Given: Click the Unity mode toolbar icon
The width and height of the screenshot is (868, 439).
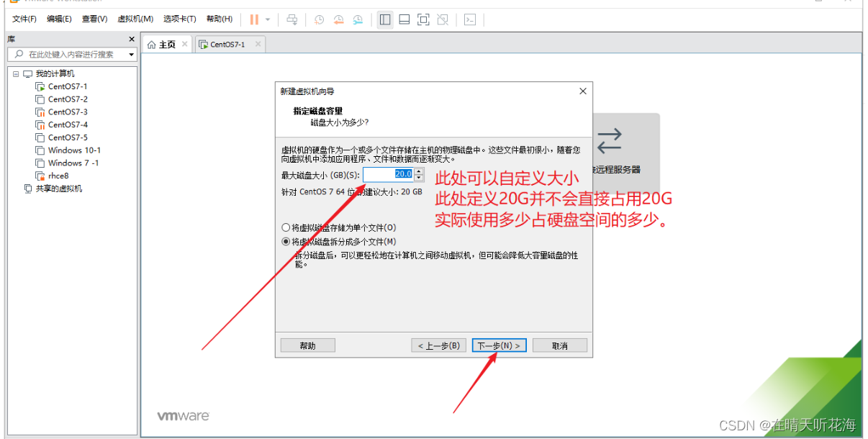Looking at the screenshot, I should pyautogui.click(x=443, y=19).
